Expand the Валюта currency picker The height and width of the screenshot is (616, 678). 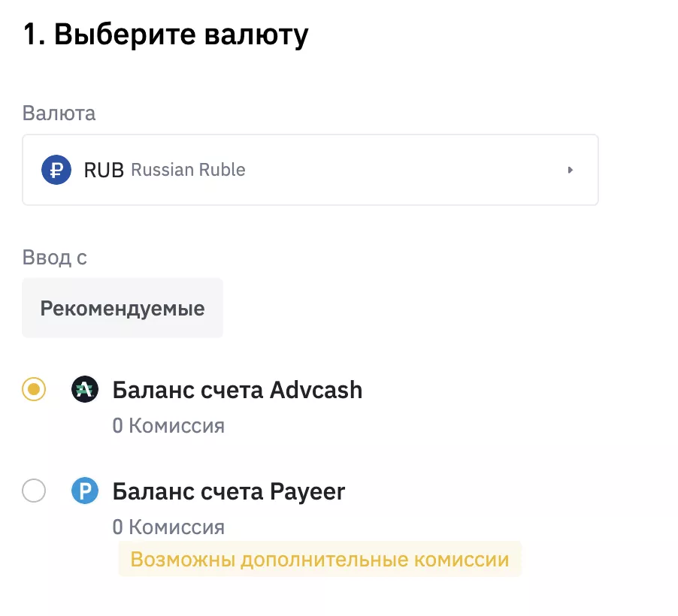pyautogui.click(x=310, y=170)
